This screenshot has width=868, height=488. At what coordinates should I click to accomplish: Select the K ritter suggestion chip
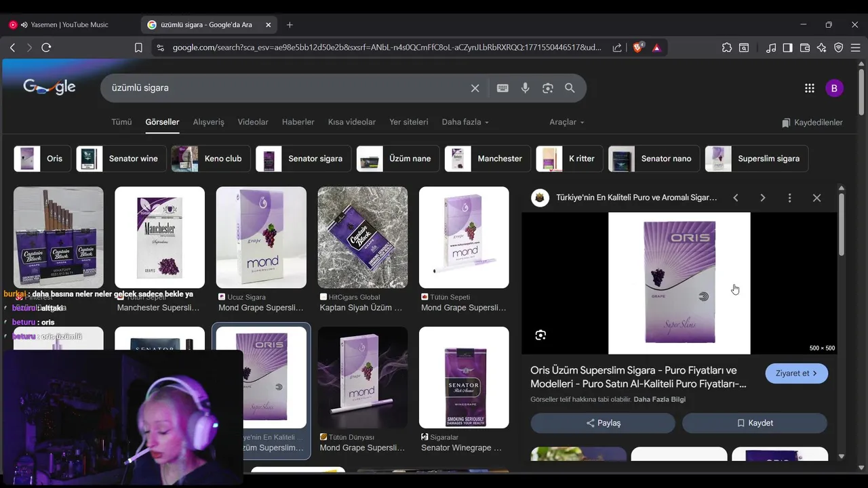569,159
